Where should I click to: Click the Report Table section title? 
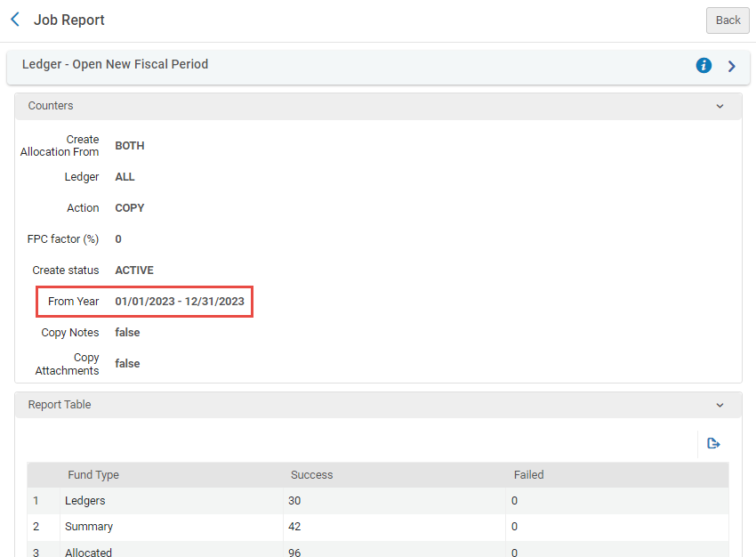[60, 405]
